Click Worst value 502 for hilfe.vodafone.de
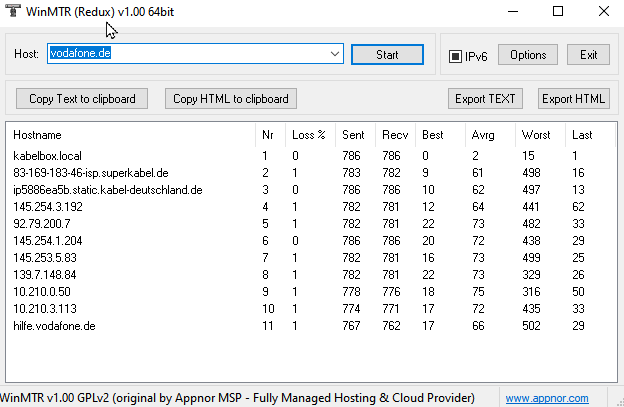The image size is (624, 407). point(531,326)
